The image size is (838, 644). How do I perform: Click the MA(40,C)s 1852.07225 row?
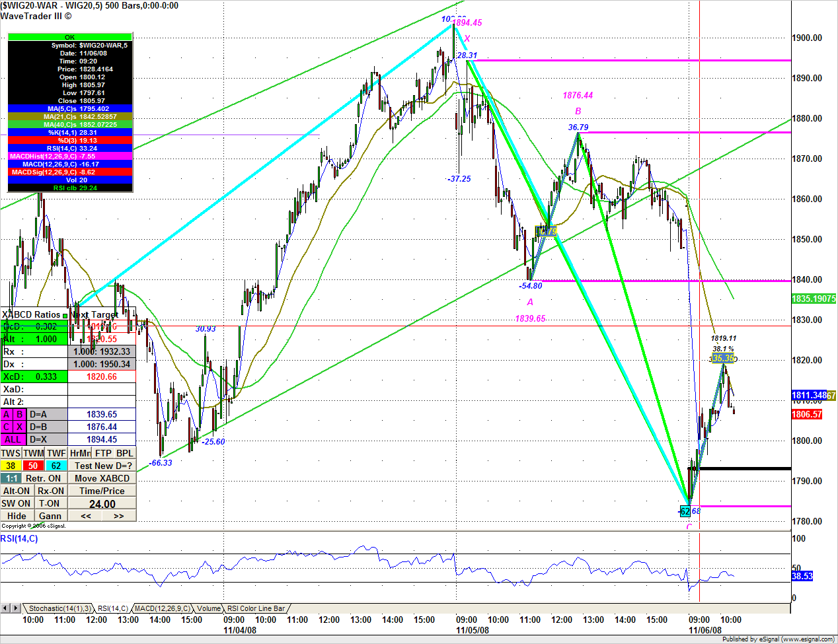tap(70, 124)
